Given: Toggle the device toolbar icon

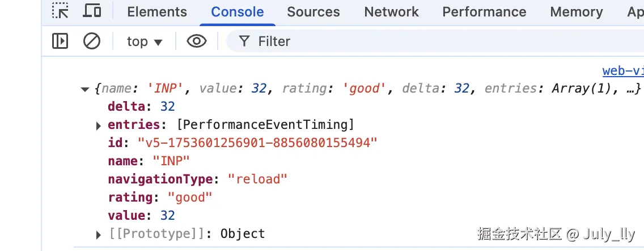Looking at the screenshot, I should [92, 11].
